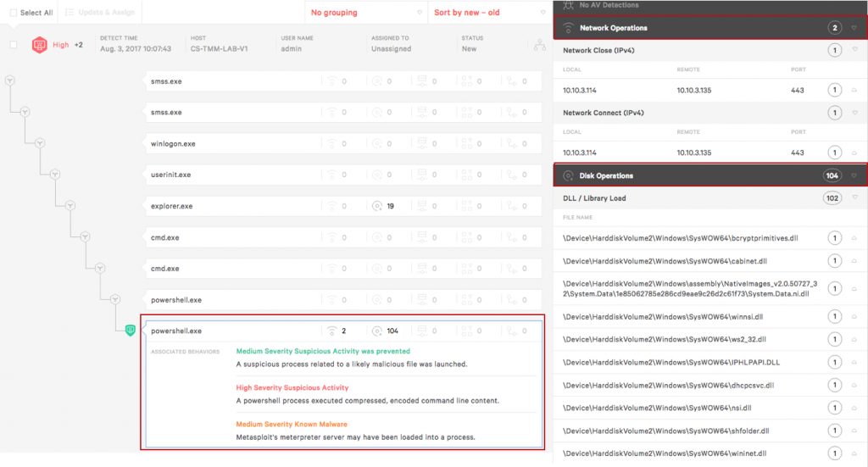Open Medium Severity Suspicious Activity was prevented

[323, 352]
